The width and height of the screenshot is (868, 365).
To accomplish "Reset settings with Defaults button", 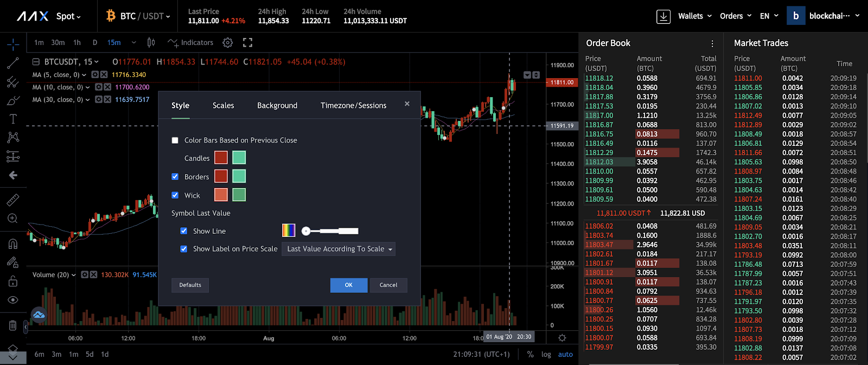I will click(x=190, y=285).
